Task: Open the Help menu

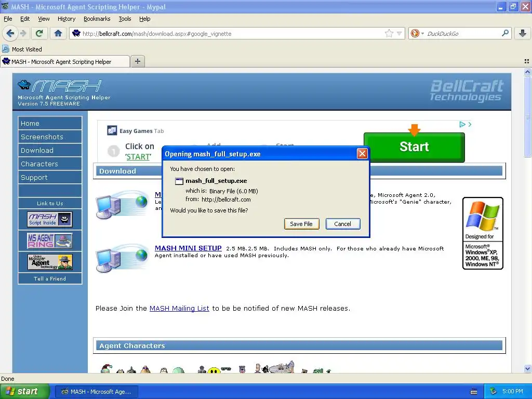Action: (144, 19)
